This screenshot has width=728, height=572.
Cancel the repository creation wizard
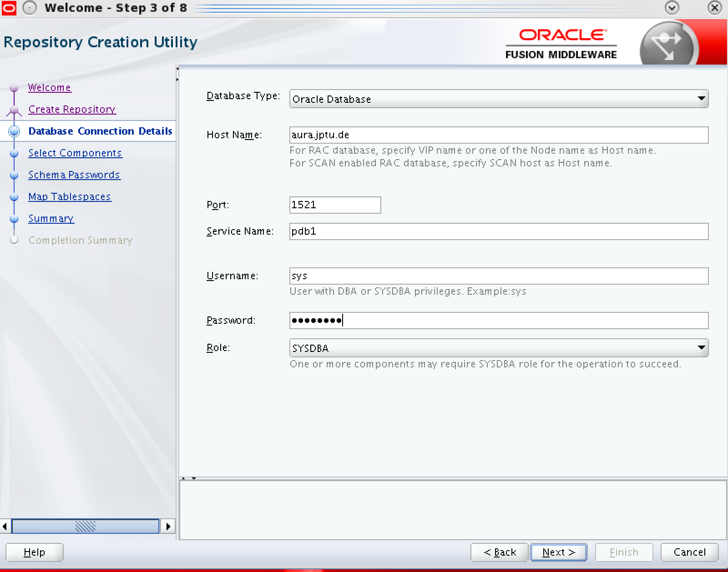[689, 552]
